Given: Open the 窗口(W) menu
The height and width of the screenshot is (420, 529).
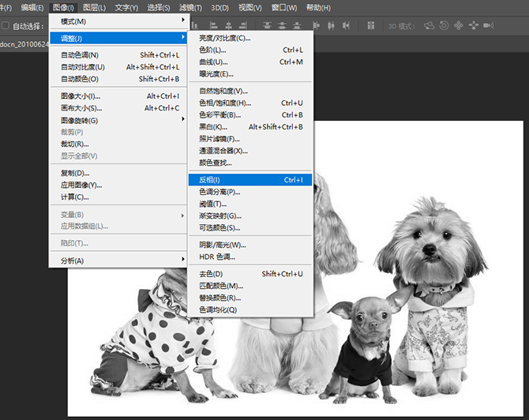Looking at the screenshot, I should pos(284,7).
